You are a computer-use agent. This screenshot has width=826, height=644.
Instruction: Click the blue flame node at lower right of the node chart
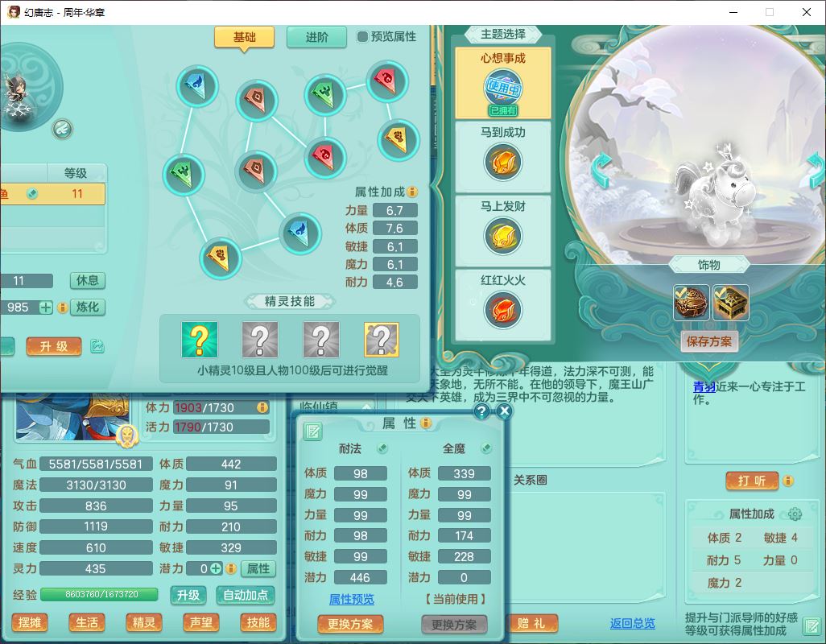click(300, 233)
